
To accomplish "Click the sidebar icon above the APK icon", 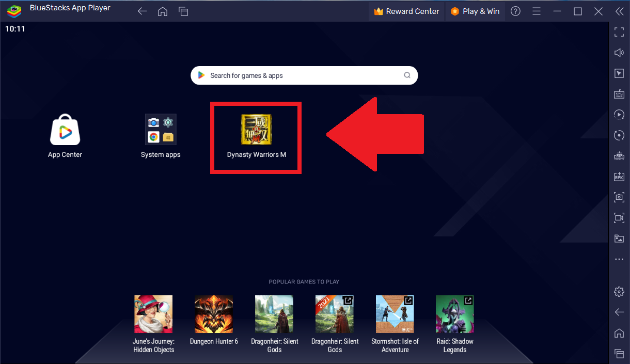I will [619, 156].
